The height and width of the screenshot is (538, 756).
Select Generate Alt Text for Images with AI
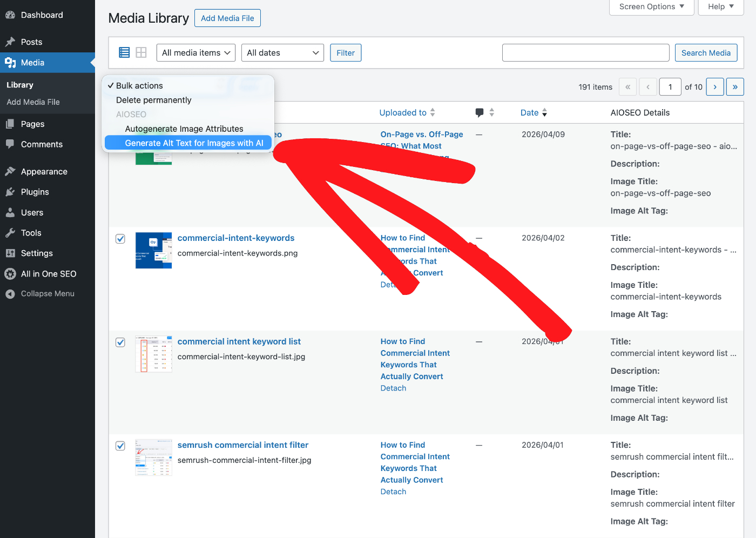pyautogui.click(x=194, y=143)
